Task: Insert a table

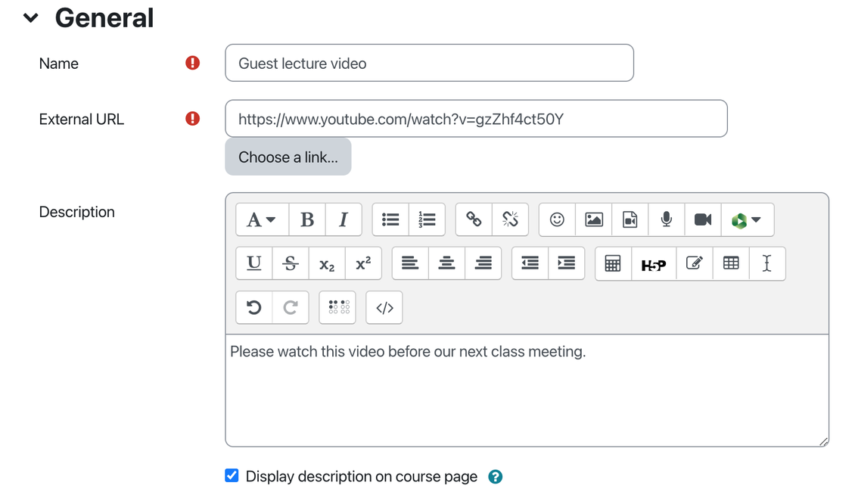Action: point(731,263)
